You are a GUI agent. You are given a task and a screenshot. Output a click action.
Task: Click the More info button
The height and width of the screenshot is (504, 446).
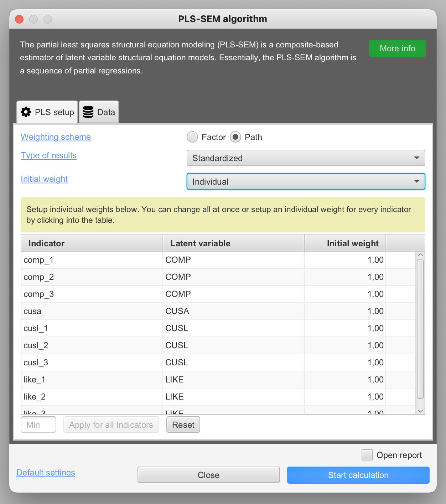(x=398, y=48)
